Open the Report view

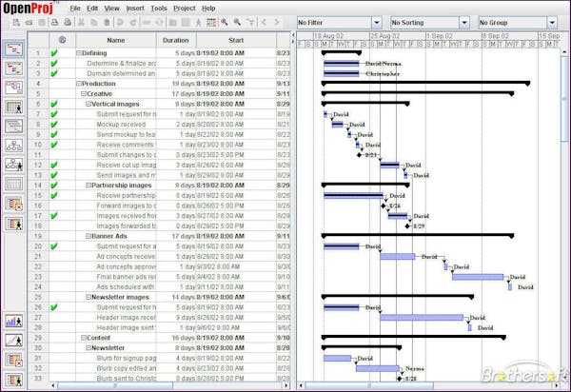tap(14, 185)
